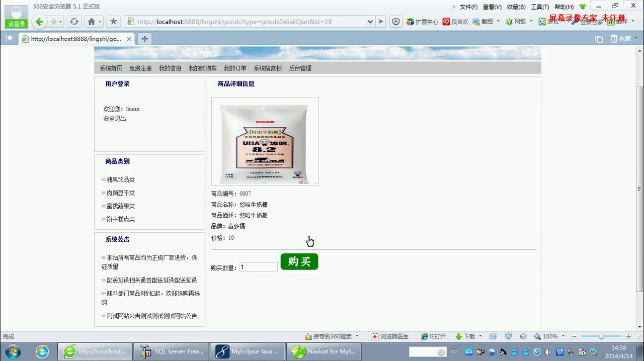Expand 推荐到360搜索 dropdown arrow
644x361 pixels.
pos(357,336)
